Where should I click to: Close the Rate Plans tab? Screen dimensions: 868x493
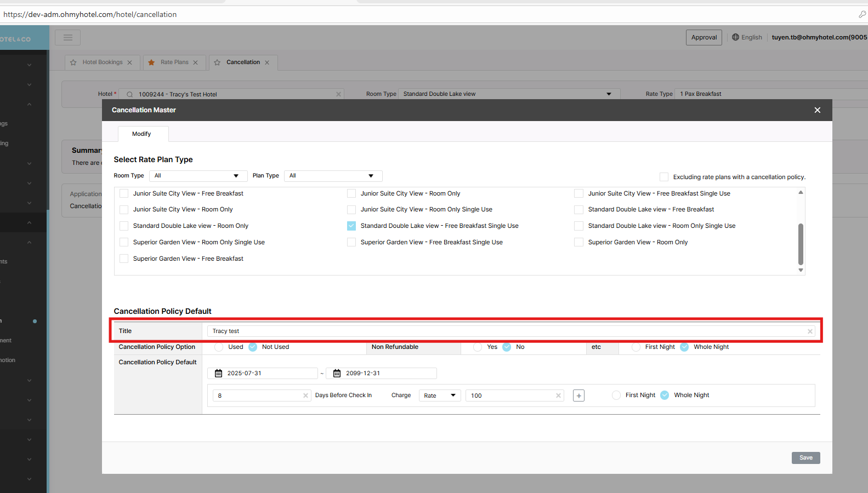pos(195,62)
